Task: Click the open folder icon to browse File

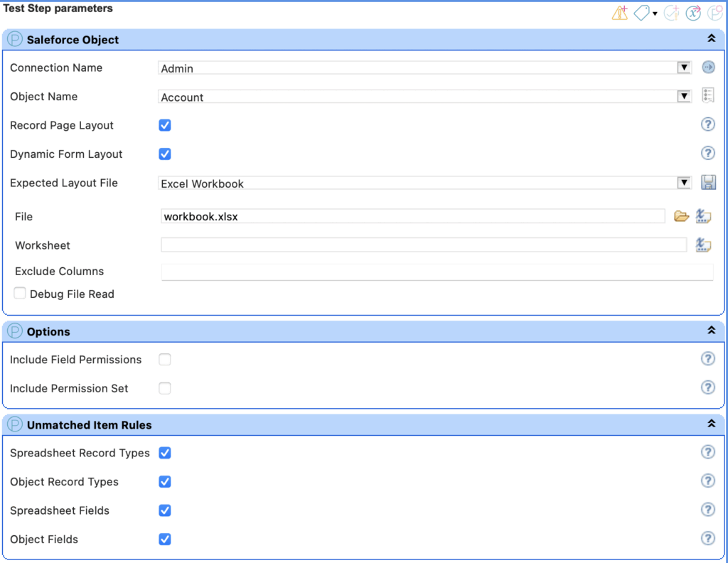Action: click(681, 217)
